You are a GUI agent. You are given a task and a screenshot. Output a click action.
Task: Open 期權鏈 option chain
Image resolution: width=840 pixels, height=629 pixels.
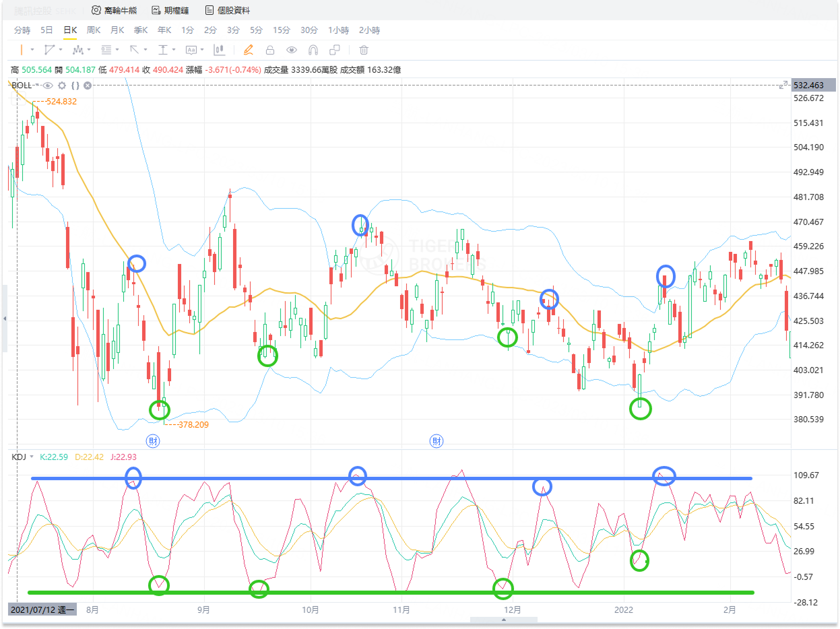pos(170,10)
